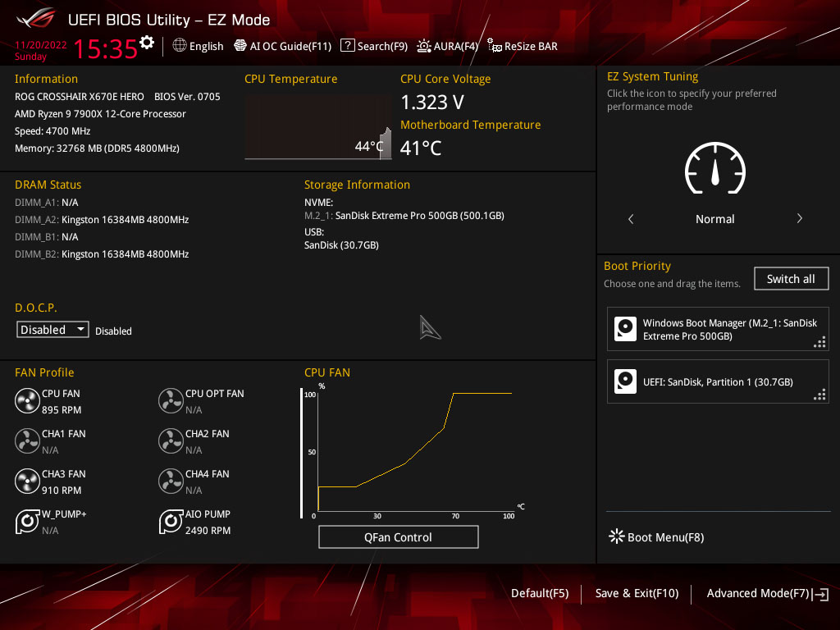Select previous performance mode with left chevron
The image size is (840, 630).
coord(631,218)
